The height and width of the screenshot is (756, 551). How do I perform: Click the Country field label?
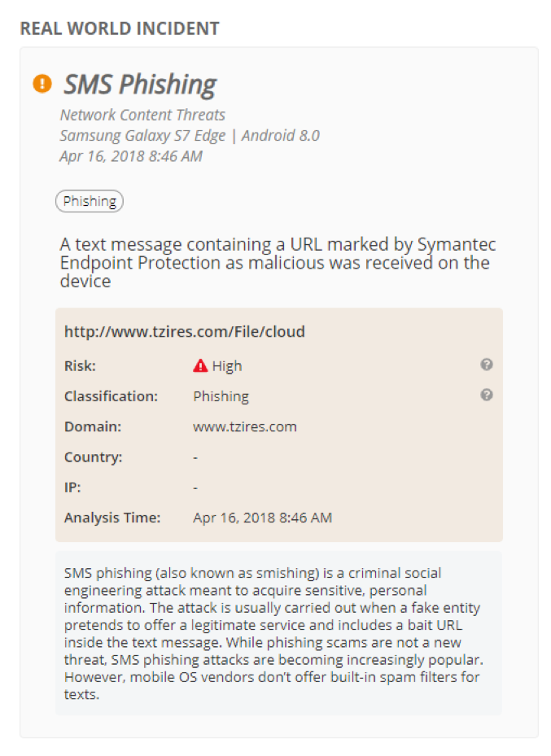[x=94, y=457]
